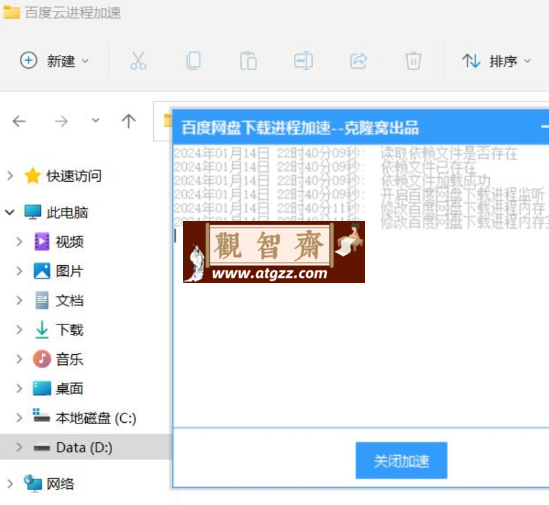This screenshot has height=505, width=549.
Task: Go up one folder level arrow
Action: (128, 121)
